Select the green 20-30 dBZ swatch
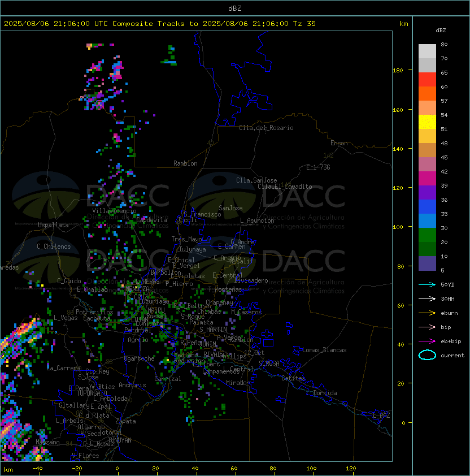Screen dimensions: 470x476 (427, 235)
